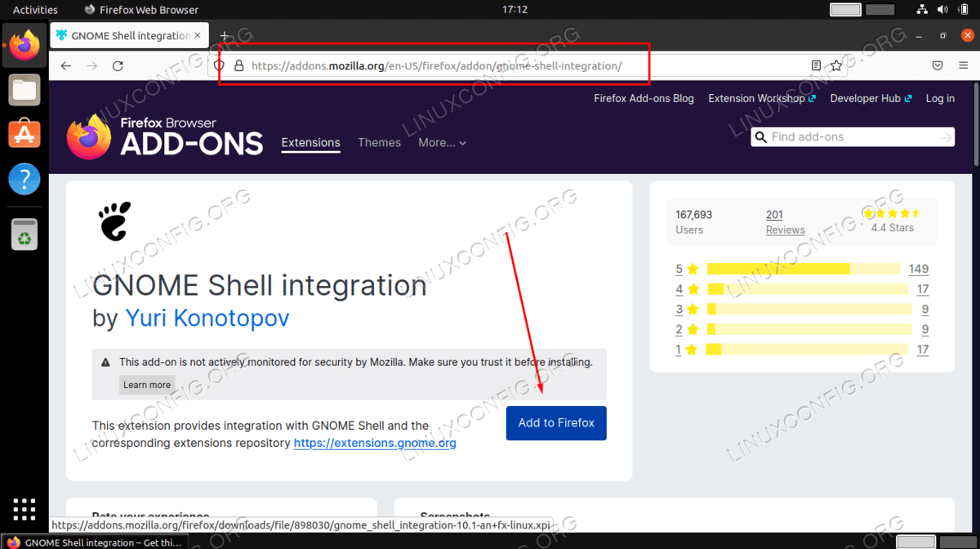980x549 pixels.
Task: Open the 149 five-star review count
Action: (x=919, y=269)
